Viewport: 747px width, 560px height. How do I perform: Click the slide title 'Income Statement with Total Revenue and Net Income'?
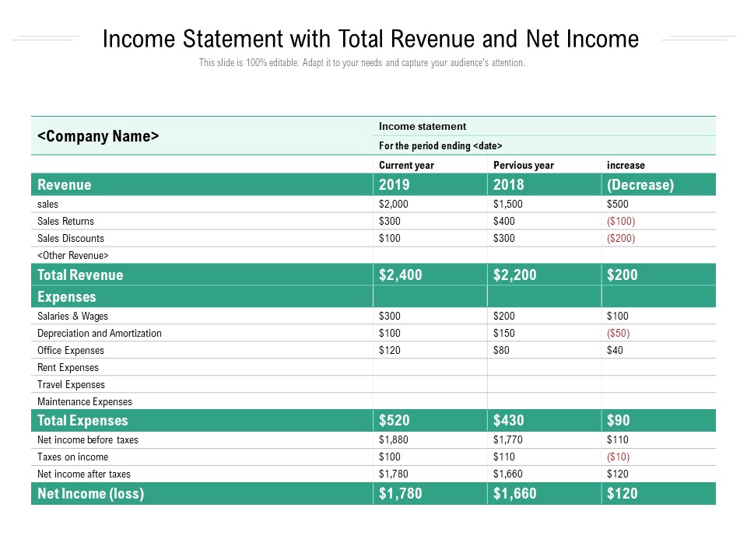pyautogui.click(x=370, y=39)
